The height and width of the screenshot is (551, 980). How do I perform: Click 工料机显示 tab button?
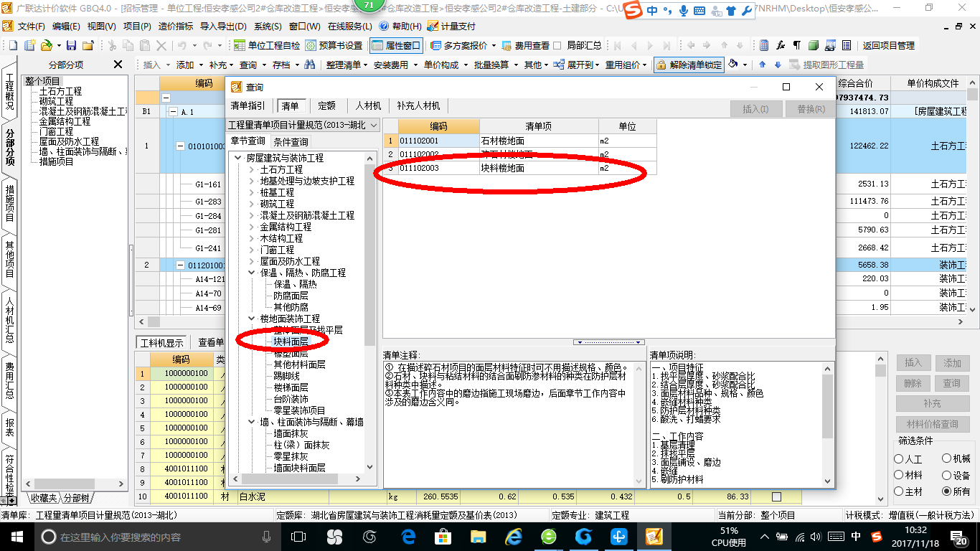pyautogui.click(x=162, y=342)
